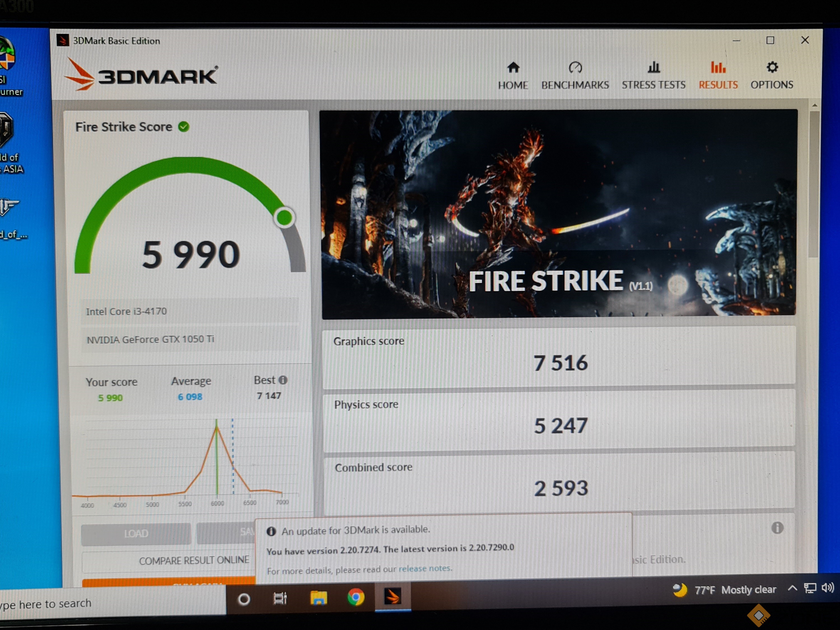Select the RESULTS tab
The width and height of the screenshot is (840, 630).
coord(718,76)
